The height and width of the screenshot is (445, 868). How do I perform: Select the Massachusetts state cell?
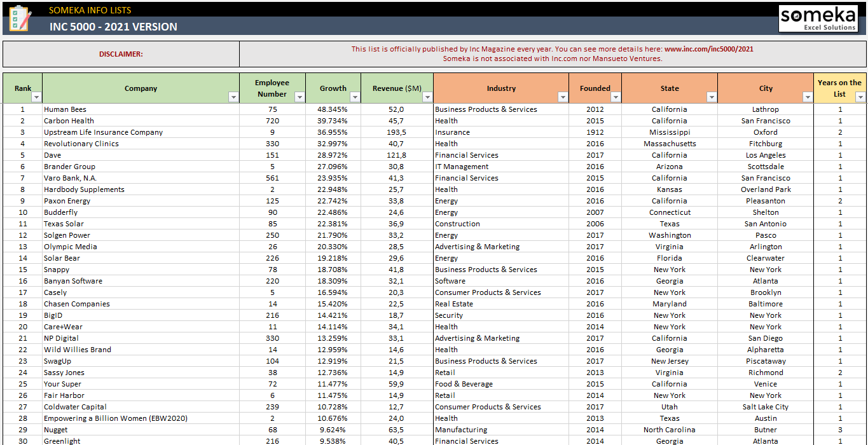coord(670,144)
